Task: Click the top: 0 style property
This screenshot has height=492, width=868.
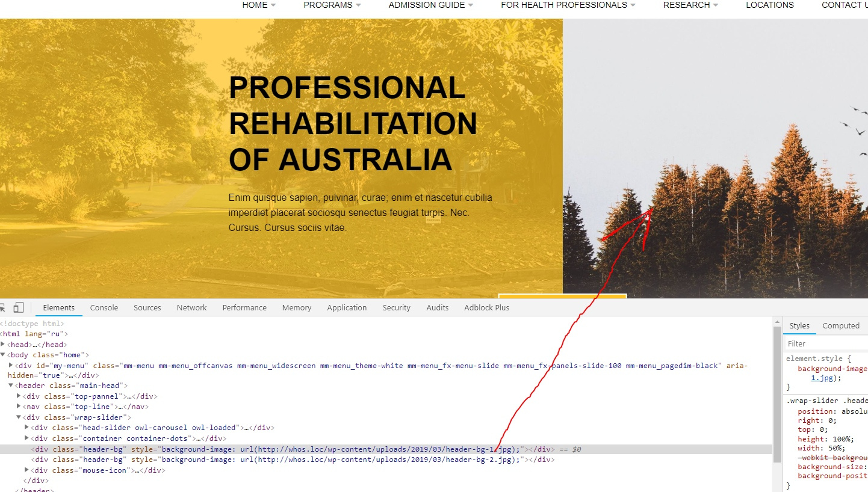Action: [x=813, y=429]
